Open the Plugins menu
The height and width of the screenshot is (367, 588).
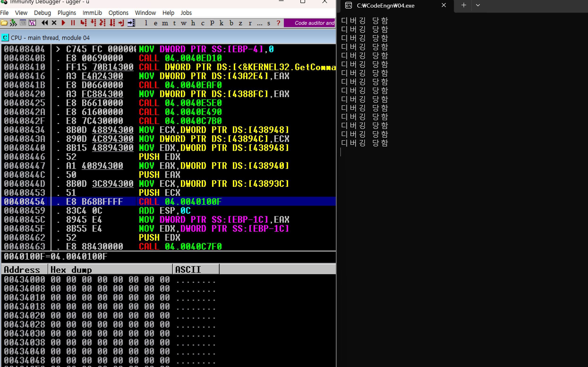pos(67,13)
